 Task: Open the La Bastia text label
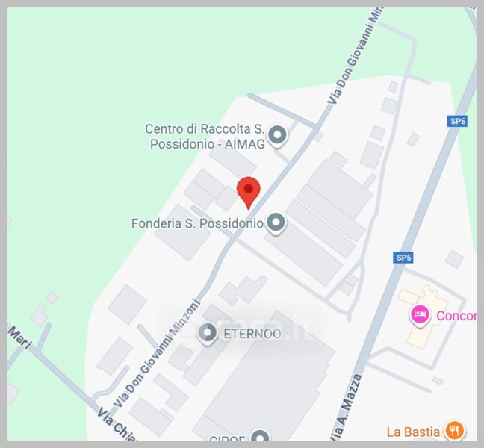[x=413, y=432]
